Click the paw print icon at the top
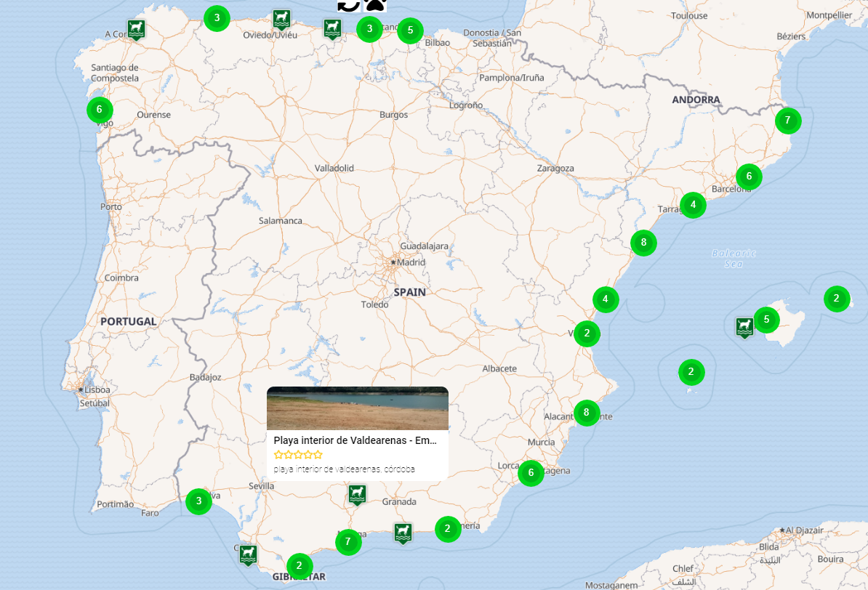Viewport: 868px width, 590px height. 375,5
